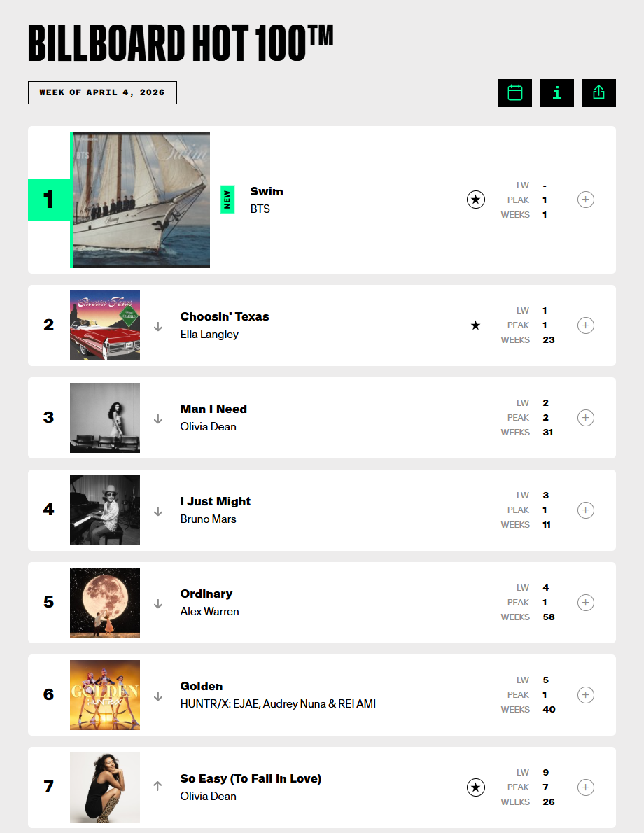Click the Swim album cover artwork
The height and width of the screenshot is (833, 644).
(141, 199)
